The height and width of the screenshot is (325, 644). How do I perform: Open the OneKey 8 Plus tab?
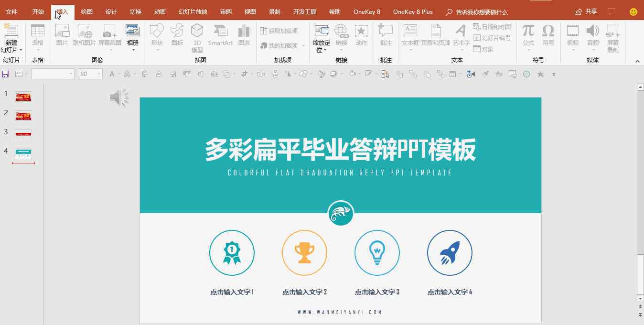412,12
